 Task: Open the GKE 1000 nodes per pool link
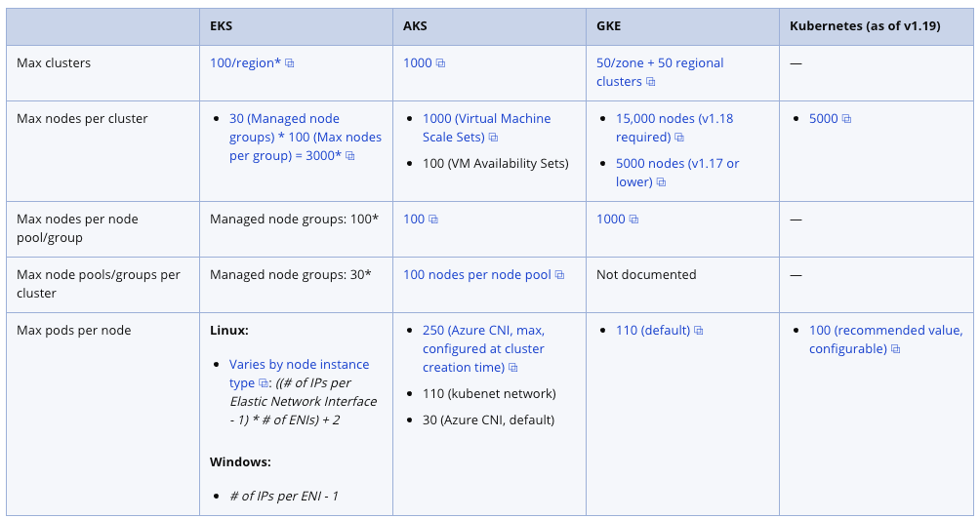[x=611, y=220]
